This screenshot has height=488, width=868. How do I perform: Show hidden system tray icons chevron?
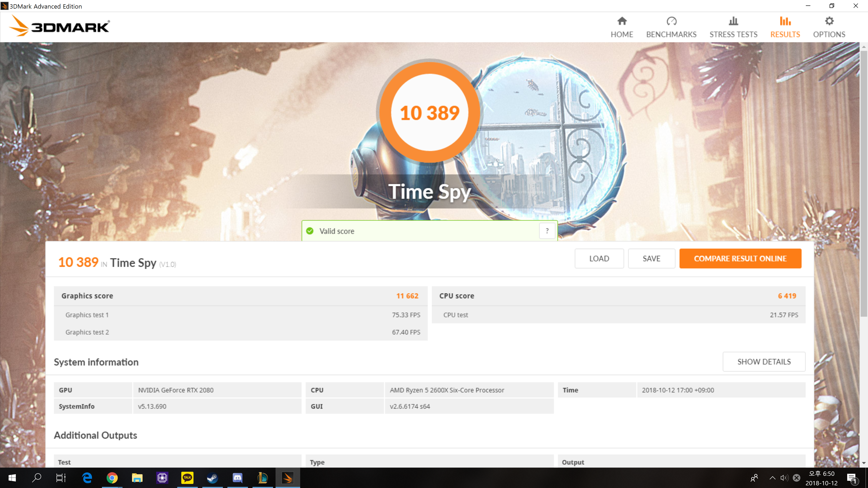[772, 478]
